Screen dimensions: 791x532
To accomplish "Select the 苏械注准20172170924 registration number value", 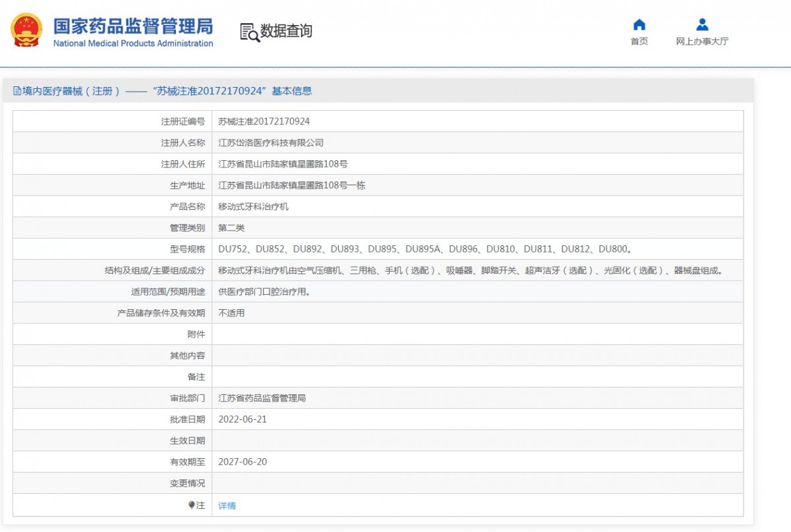I will coord(264,121).
